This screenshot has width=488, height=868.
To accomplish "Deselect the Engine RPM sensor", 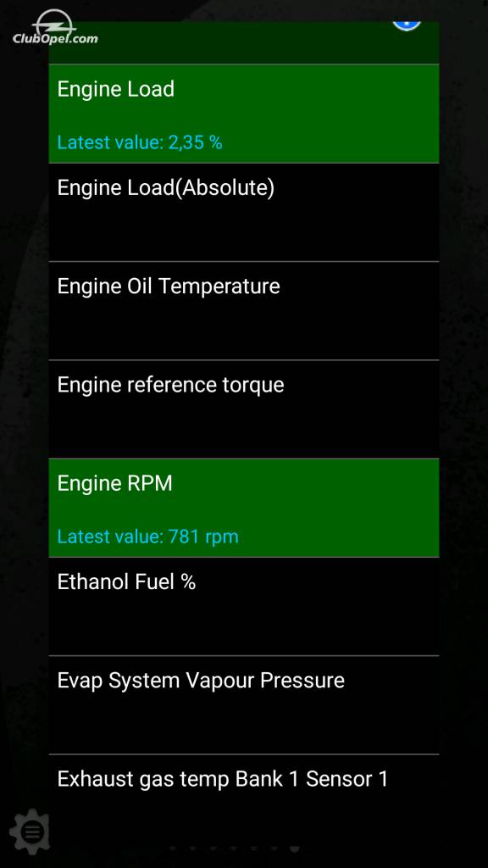I will point(244,508).
